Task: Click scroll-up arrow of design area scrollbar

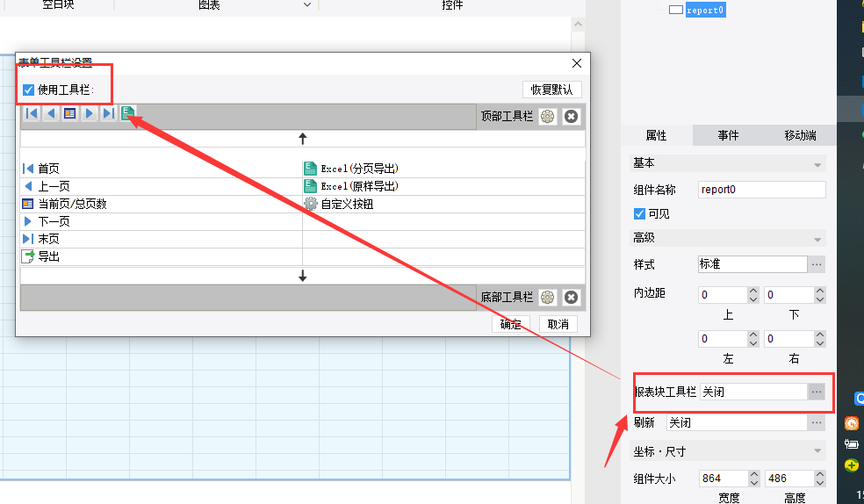Action: pos(578,25)
